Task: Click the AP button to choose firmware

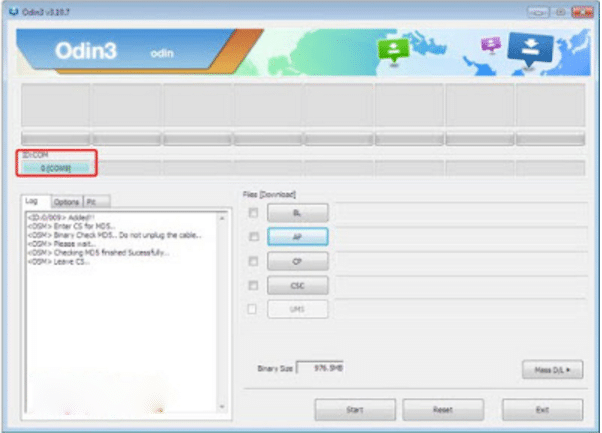Action: tap(298, 236)
